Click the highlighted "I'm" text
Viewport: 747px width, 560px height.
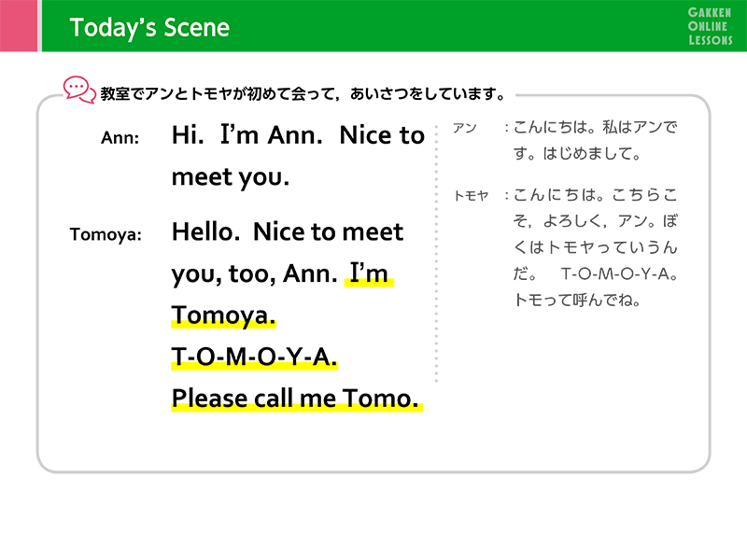point(369,274)
